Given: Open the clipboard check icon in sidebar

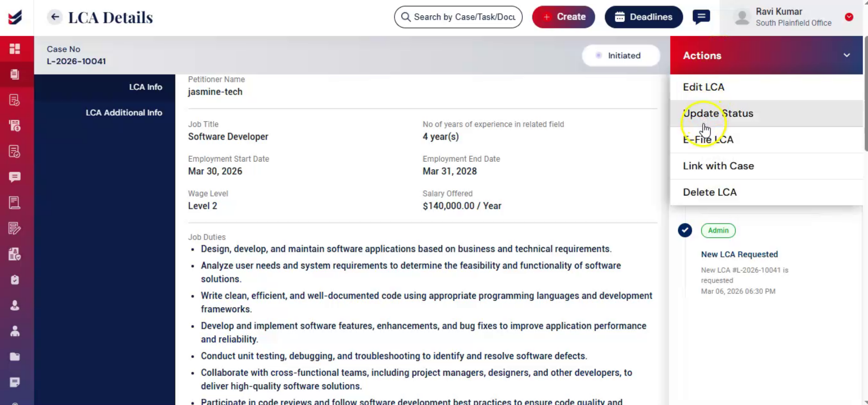Looking at the screenshot, I should (15, 280).
